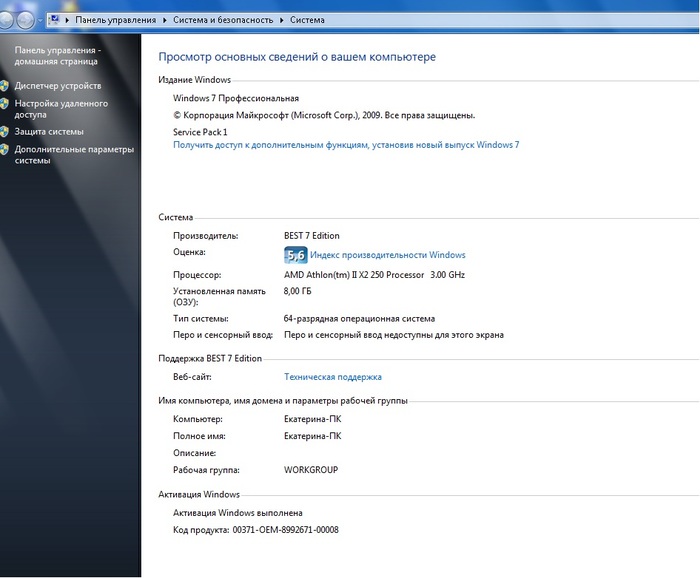Expand arrow after Панель управления breadcrumb
Viewport: 700px width, 578px height.
coord(164,20)
